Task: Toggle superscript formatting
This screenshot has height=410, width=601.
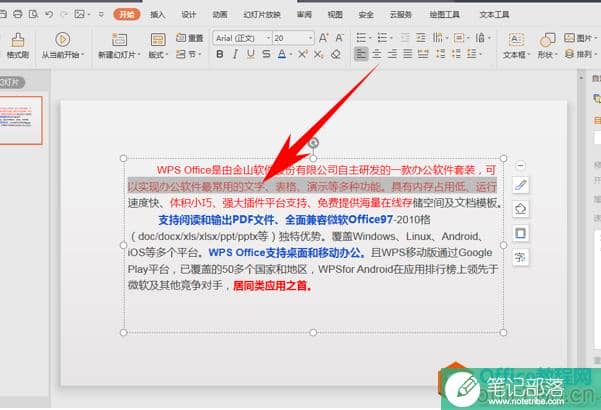Action: (x=302, y=54)
